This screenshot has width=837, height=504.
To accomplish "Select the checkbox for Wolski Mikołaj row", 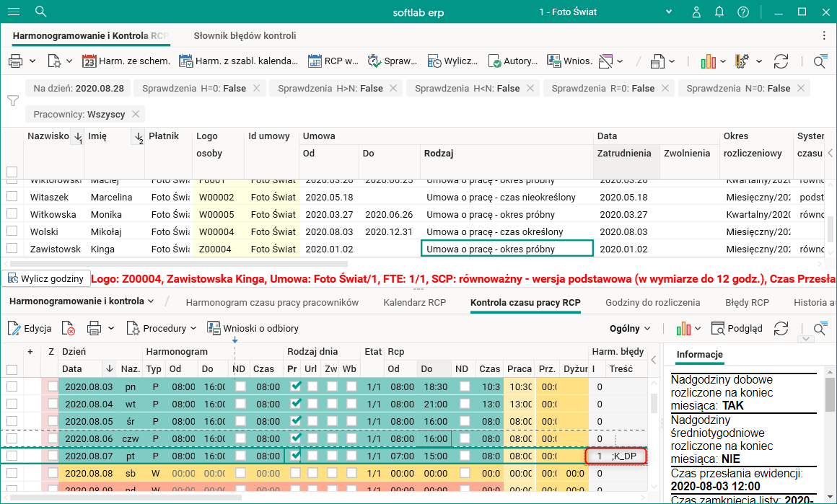I will (12, 232).
